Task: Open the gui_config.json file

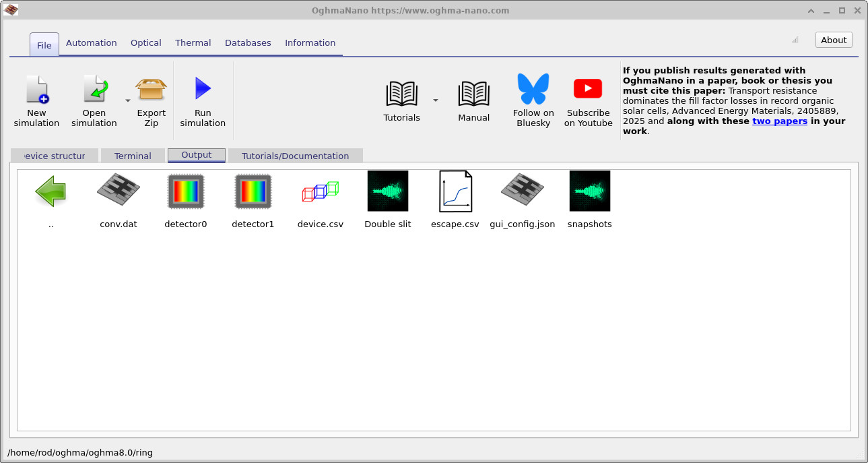Action: pos(522,191)
